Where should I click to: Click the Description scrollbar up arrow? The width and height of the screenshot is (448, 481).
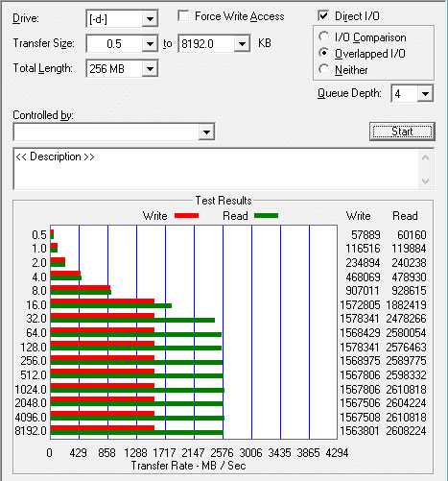click(425, 157)
